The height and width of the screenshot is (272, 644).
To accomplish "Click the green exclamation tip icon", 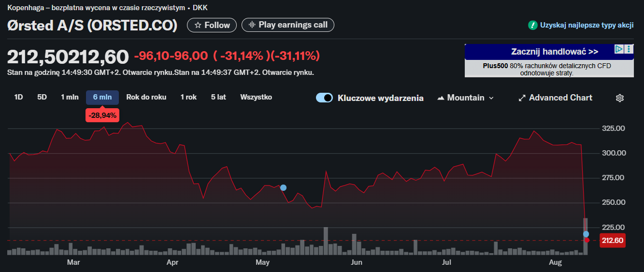I will (532, 25).
